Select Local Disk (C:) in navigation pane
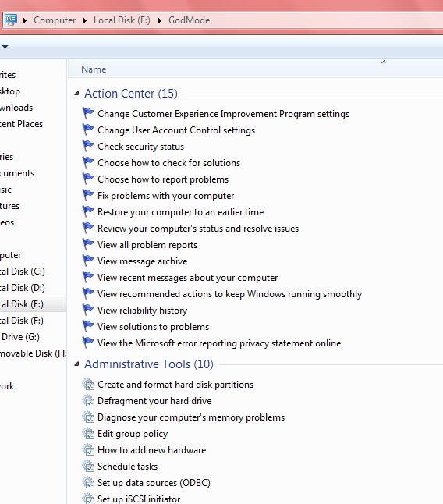 point(22,272)
